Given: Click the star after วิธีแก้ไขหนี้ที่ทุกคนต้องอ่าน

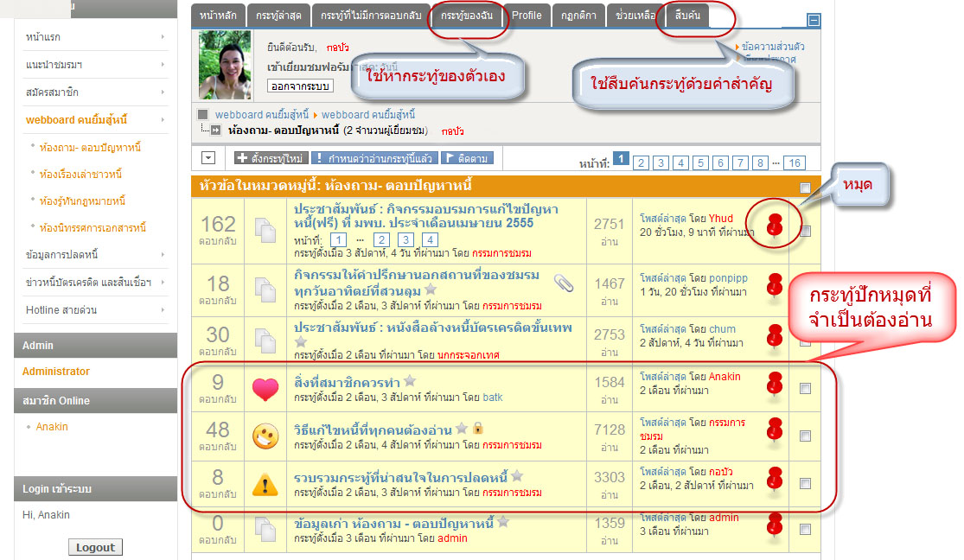Looking at the screenshot, I should point(462,429).
